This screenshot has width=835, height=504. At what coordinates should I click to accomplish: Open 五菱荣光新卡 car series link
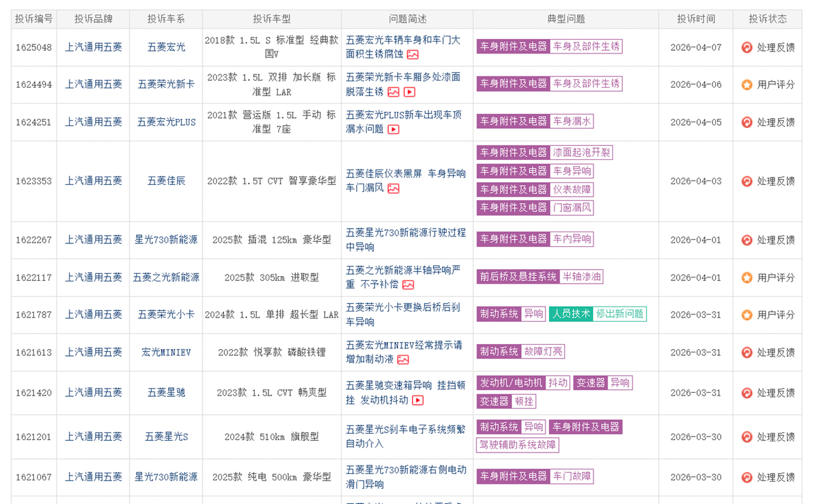click(x=166, y=85)
